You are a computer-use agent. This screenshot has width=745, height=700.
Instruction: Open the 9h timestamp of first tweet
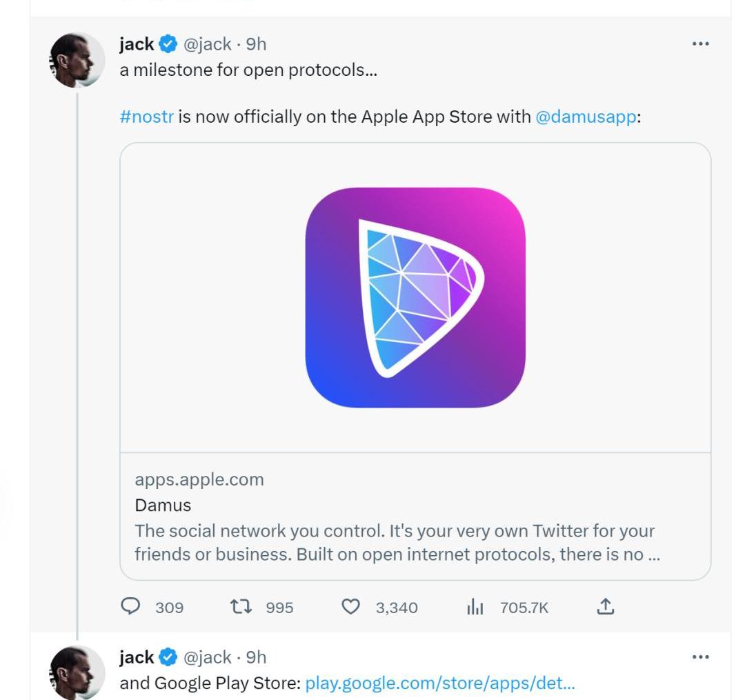click(256, 44)
